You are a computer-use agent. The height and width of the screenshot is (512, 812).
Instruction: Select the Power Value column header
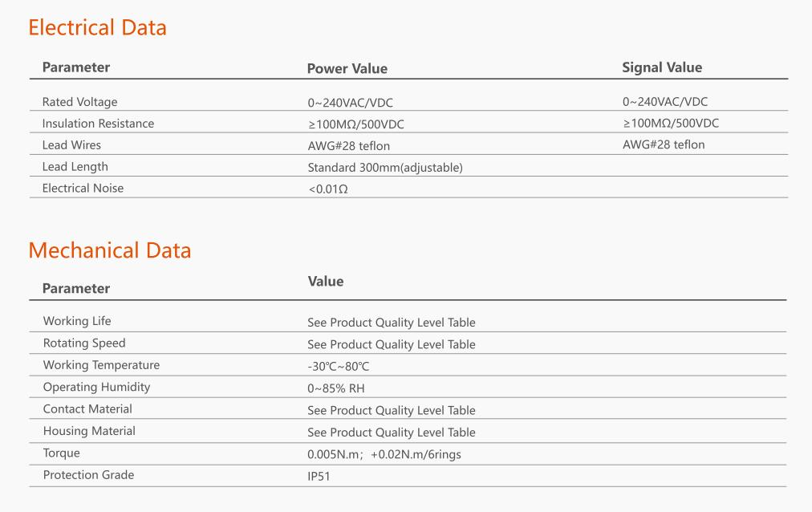click(x=347, y=68)
